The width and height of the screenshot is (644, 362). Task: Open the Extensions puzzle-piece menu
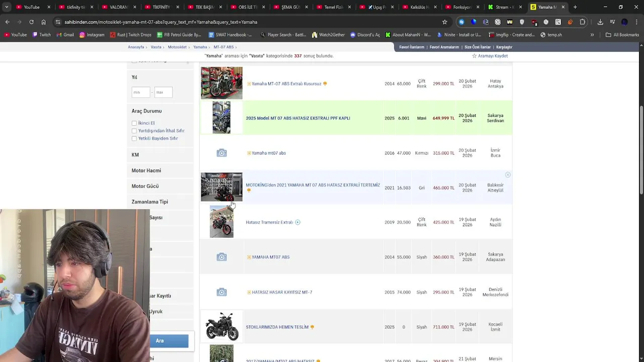(582, 22)
